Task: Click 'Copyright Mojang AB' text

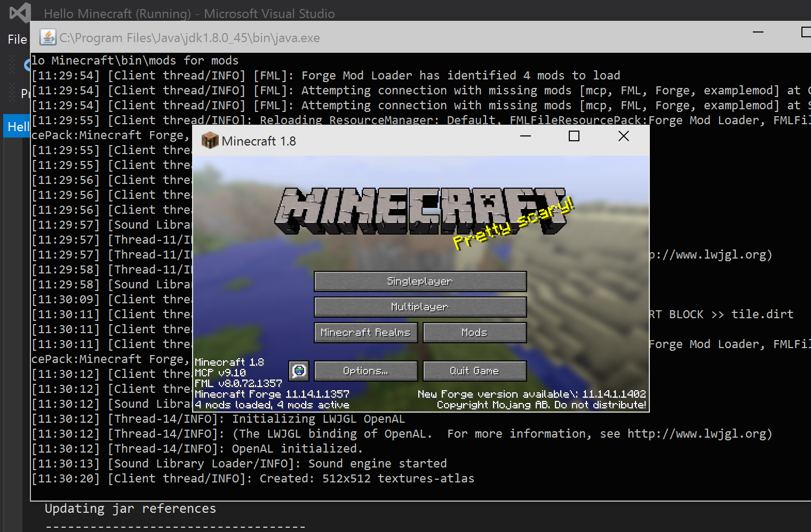Action: click(541, 405)
